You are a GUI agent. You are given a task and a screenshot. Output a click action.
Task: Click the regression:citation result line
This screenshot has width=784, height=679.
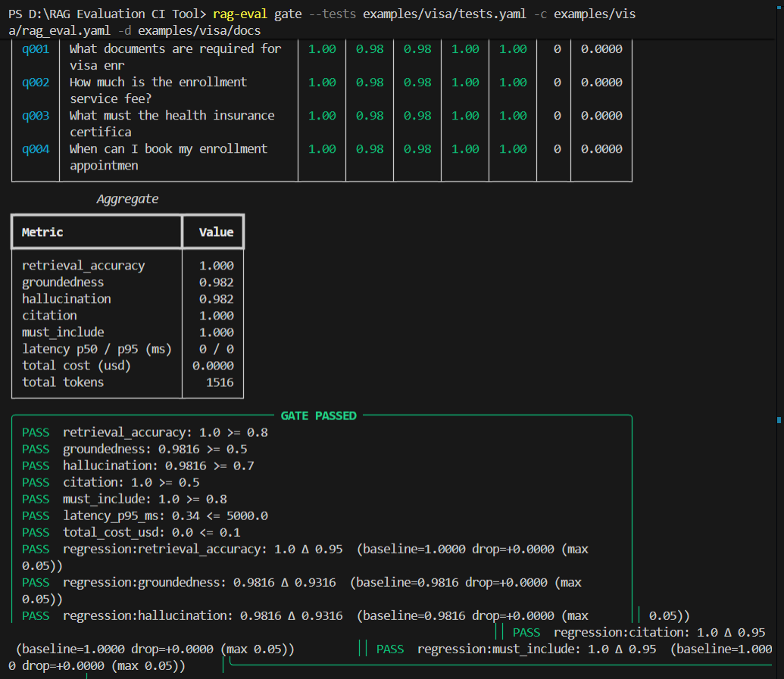coord(639,633)
